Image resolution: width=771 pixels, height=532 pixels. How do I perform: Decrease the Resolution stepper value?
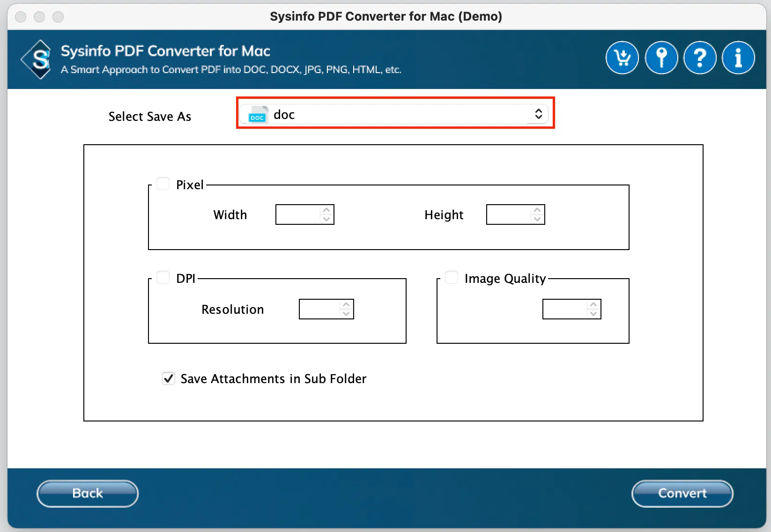coord(346,314)
